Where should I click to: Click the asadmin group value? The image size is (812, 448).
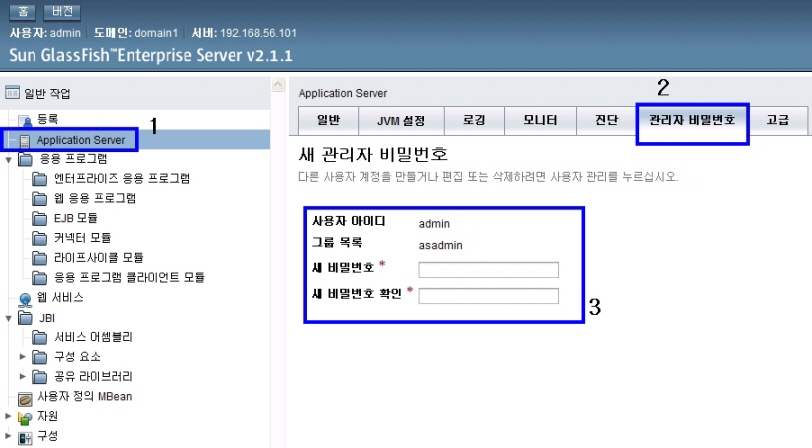point(440,245)
